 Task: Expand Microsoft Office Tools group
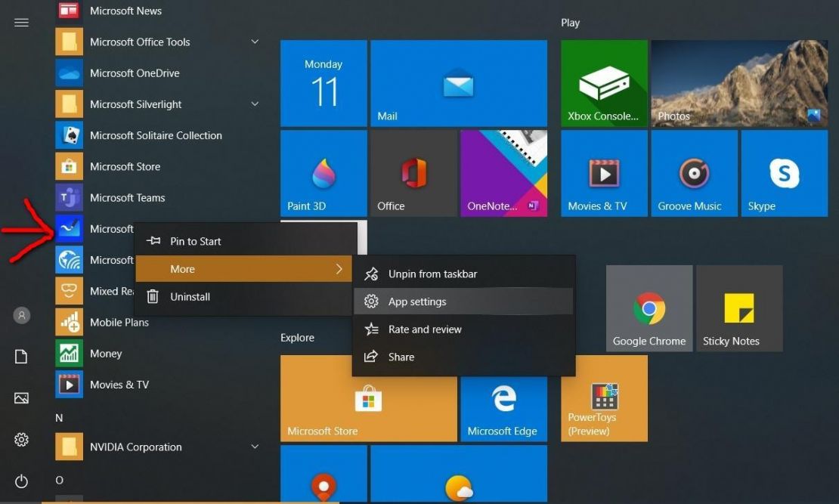(x=256, y=42)
